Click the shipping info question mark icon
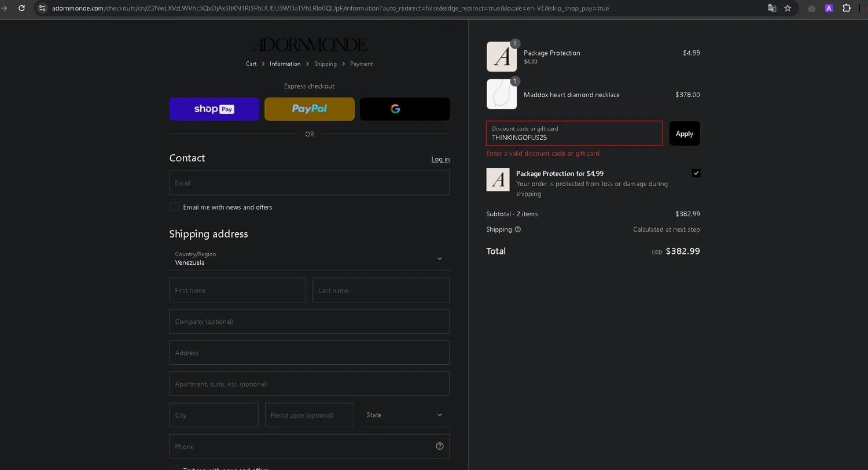868x470 pixels. point(518,230)
